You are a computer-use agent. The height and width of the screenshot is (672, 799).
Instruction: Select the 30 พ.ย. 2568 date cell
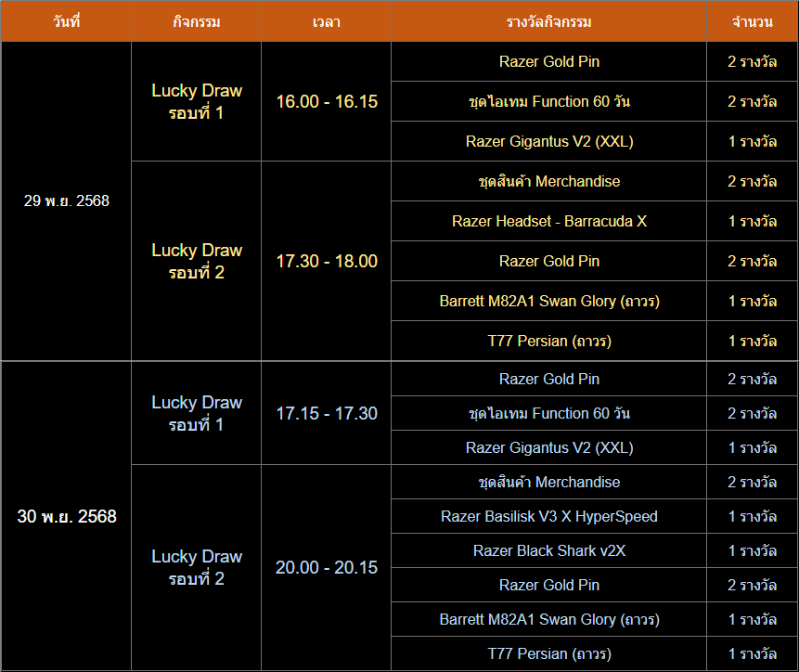pyautogui.click(x=66, y=516)
